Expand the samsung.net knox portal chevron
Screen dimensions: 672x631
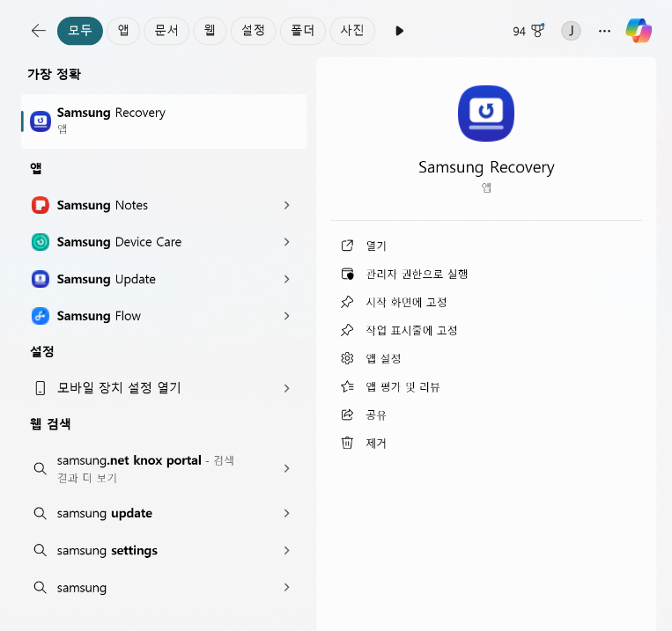(x=287, y=469)
